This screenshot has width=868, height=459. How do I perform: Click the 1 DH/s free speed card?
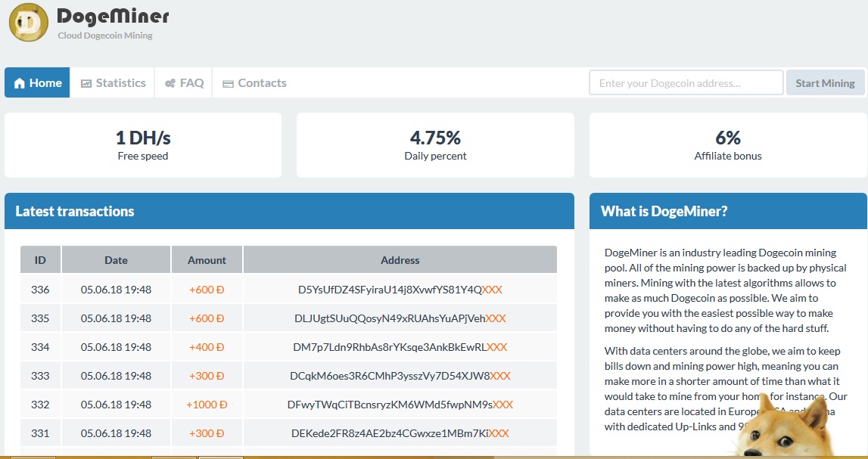click(143, 145)
